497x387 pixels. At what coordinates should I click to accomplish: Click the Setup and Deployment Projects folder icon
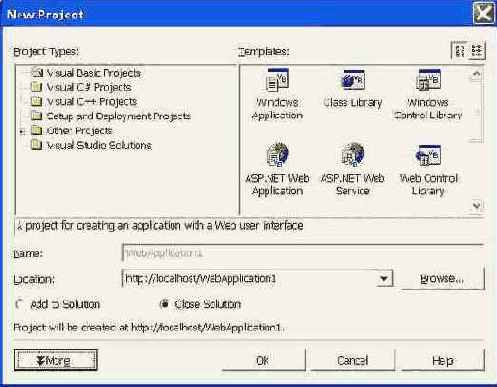point(36,116)
